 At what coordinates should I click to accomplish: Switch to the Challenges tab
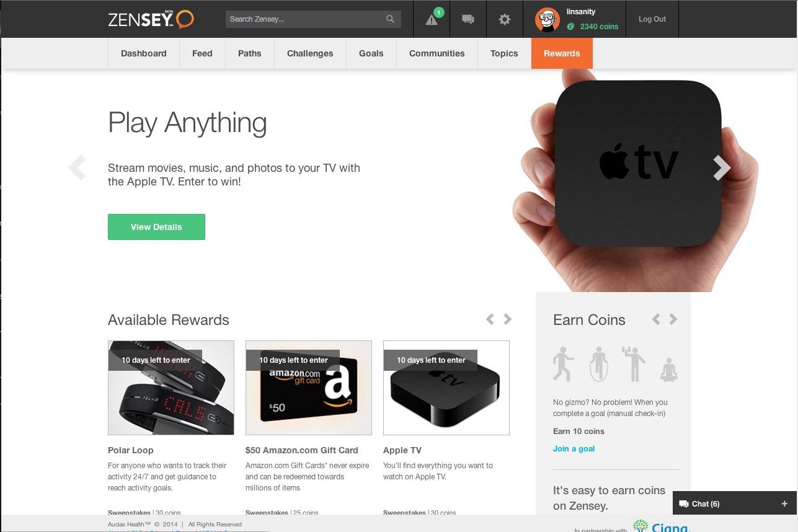coord(310,53)
